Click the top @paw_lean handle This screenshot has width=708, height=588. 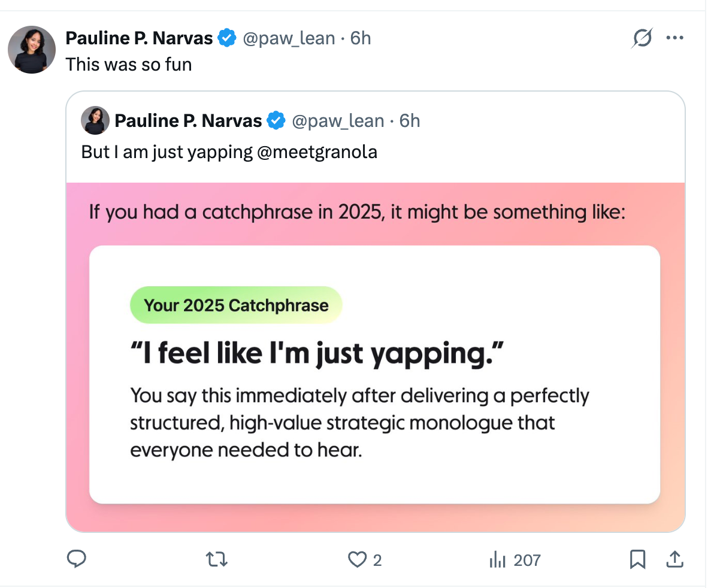pyautogui.click(x=288, y=38)
